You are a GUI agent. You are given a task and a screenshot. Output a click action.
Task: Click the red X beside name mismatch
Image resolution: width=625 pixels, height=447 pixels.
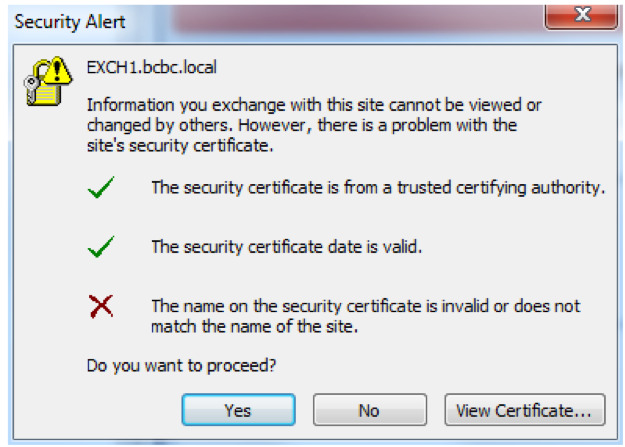(101, 306)
